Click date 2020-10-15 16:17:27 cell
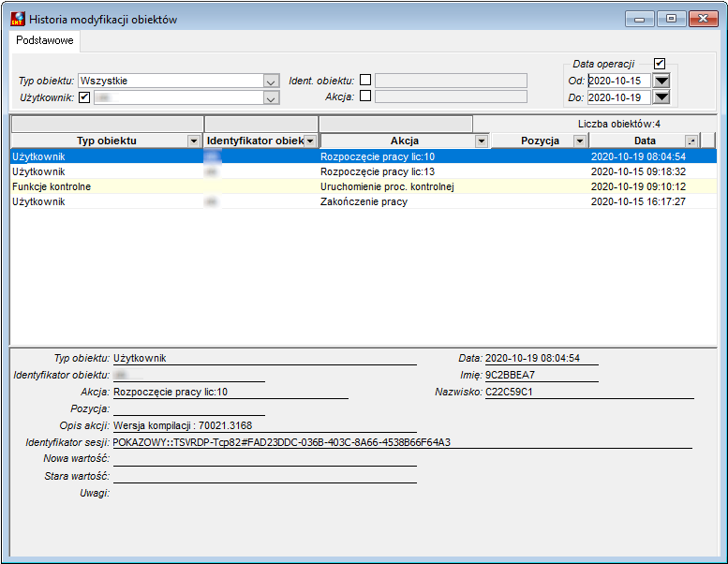 pyautogui.click(x=638, y=201)
